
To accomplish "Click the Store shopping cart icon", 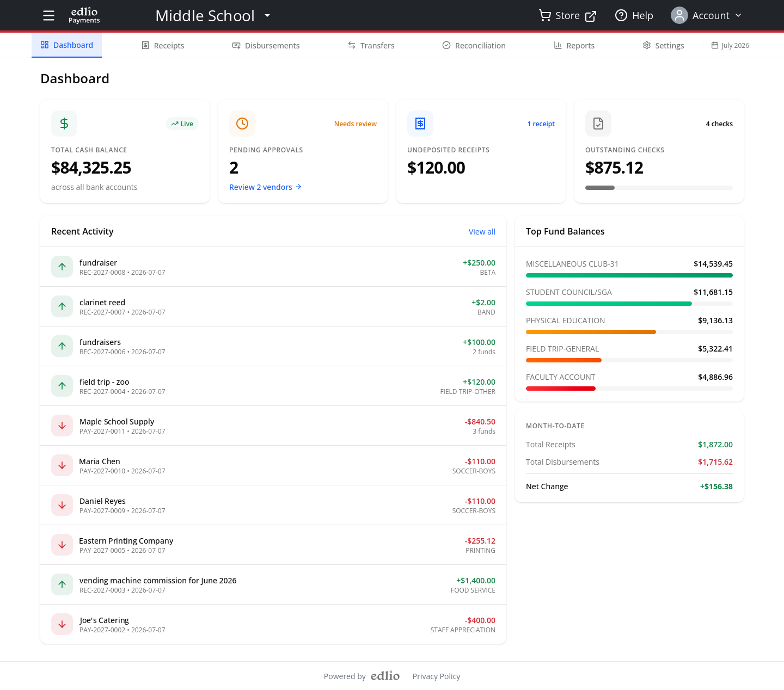I will pos(544,15).
